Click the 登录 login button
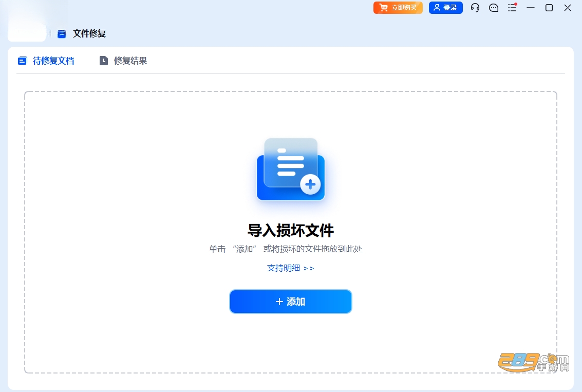 pos(446,8)
